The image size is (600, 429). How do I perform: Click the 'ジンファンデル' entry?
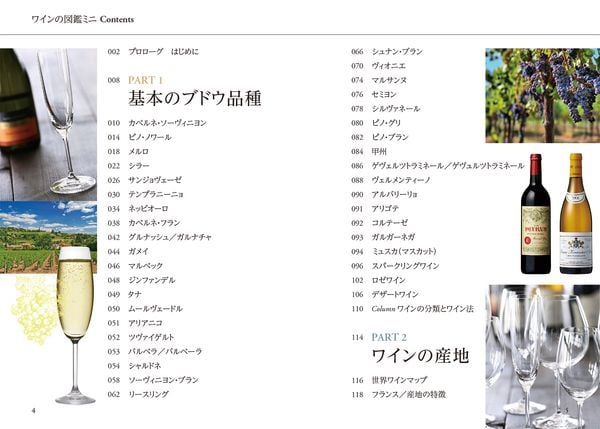point(141,280)
